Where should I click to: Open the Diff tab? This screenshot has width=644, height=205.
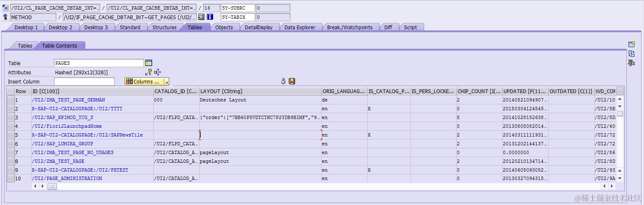point(388,27)
